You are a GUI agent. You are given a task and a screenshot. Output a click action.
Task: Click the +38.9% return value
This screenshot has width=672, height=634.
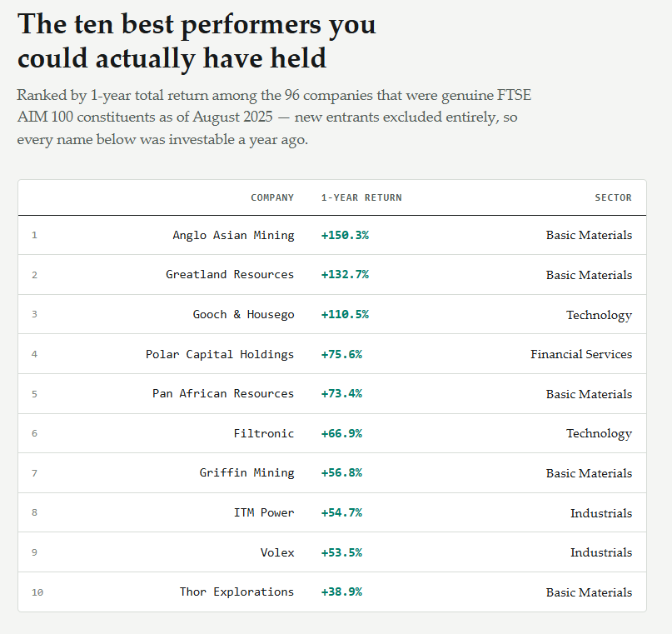pos(341,592)
